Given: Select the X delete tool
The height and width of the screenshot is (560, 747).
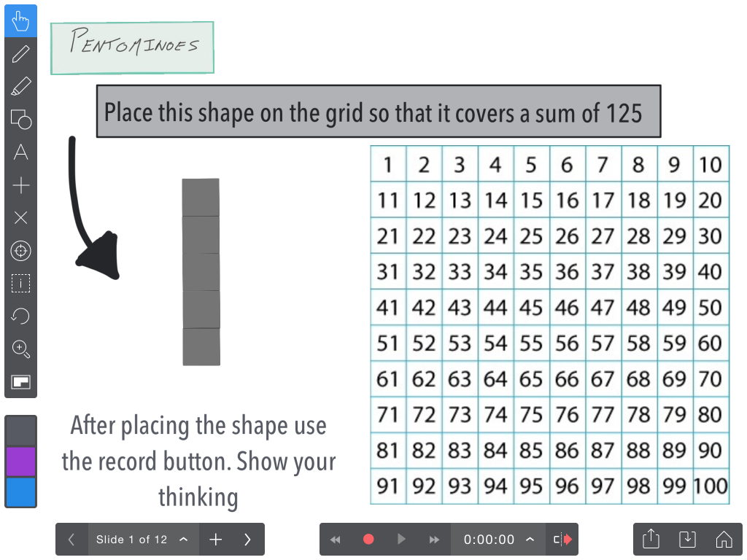Looking at the screenshot, I should (20, 217).
